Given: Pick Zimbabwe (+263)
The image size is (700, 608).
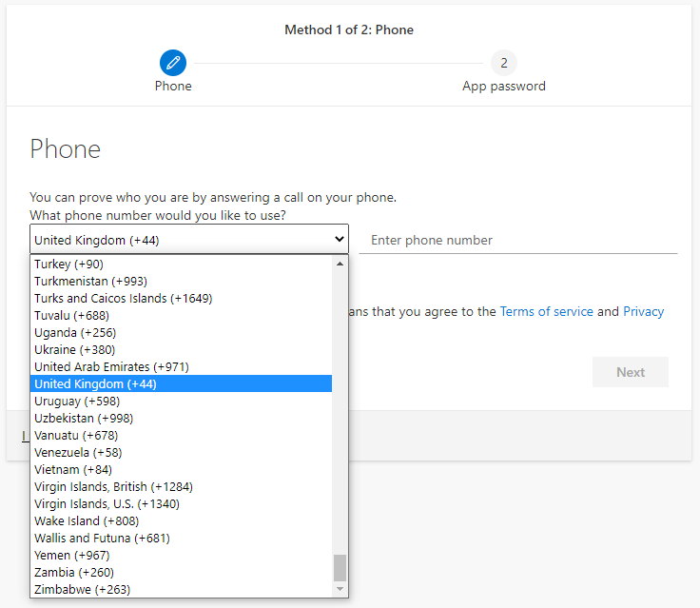Looking at the screenshot, I should [x=181, y=589].
